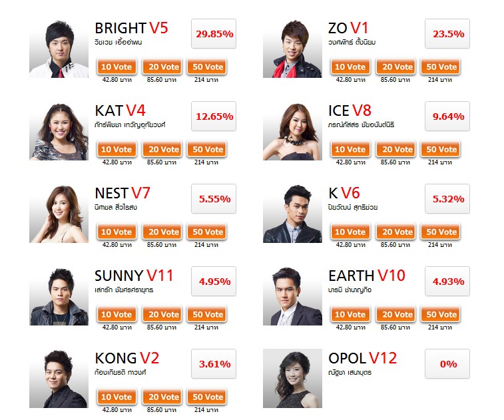
Task: Cast 20 Vote for ZO V1
Action: point(397,67)
